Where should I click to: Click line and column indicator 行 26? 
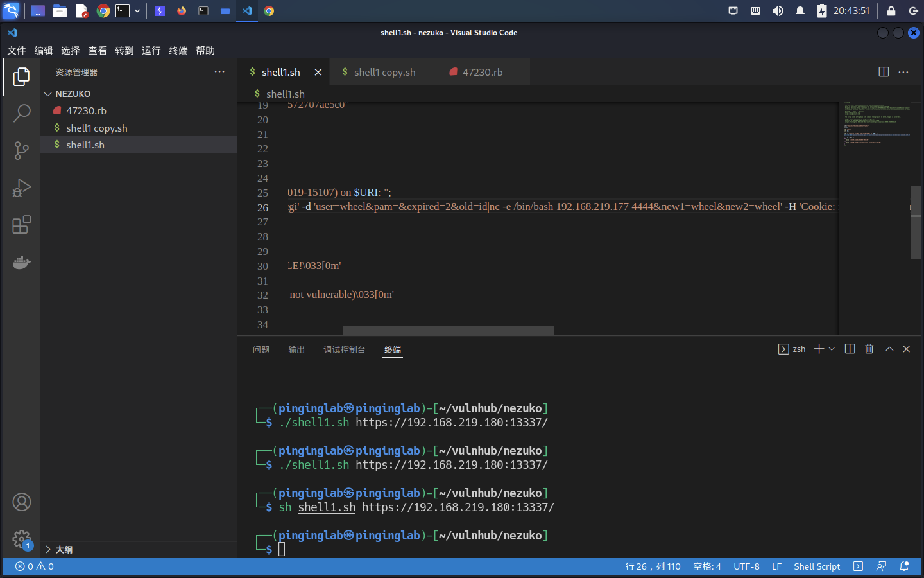pyautogui.click(x=653, y=566)
